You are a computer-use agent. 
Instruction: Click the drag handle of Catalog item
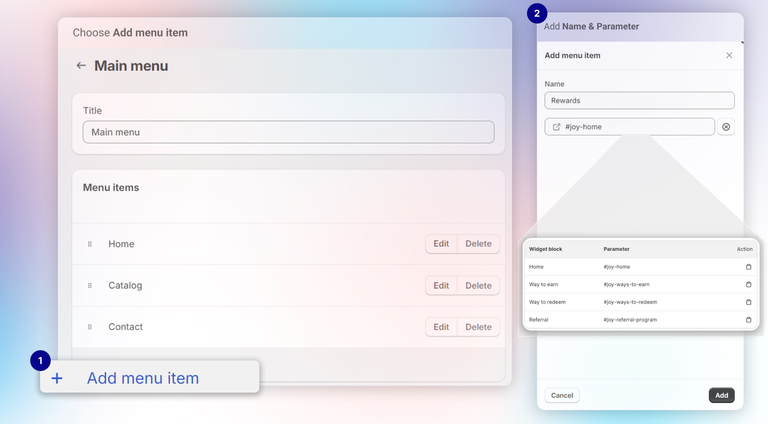coord(90,286)
